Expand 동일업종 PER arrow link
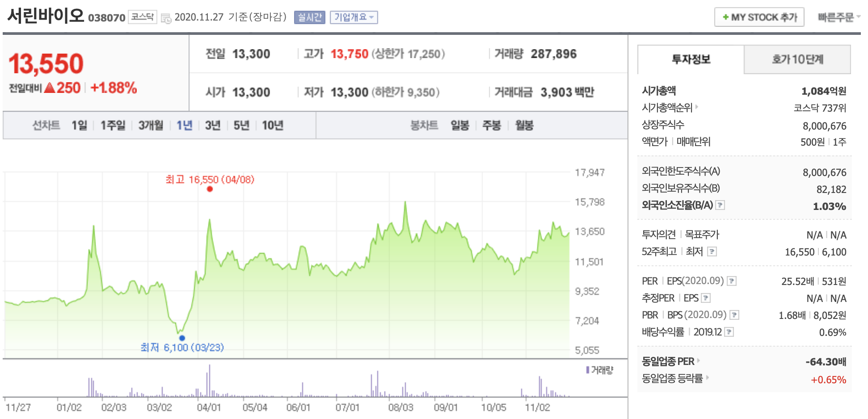Screen dimensions: 868x419 699,360
